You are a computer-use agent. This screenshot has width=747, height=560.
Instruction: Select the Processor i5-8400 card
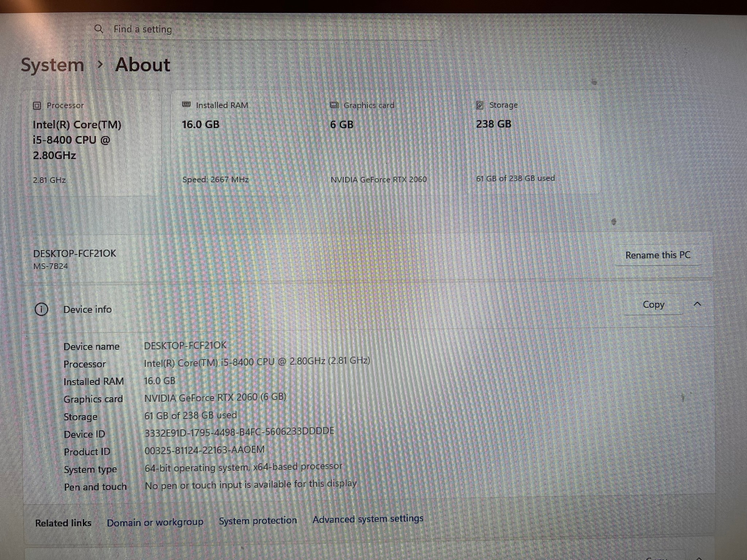click(x=92, y=143)
